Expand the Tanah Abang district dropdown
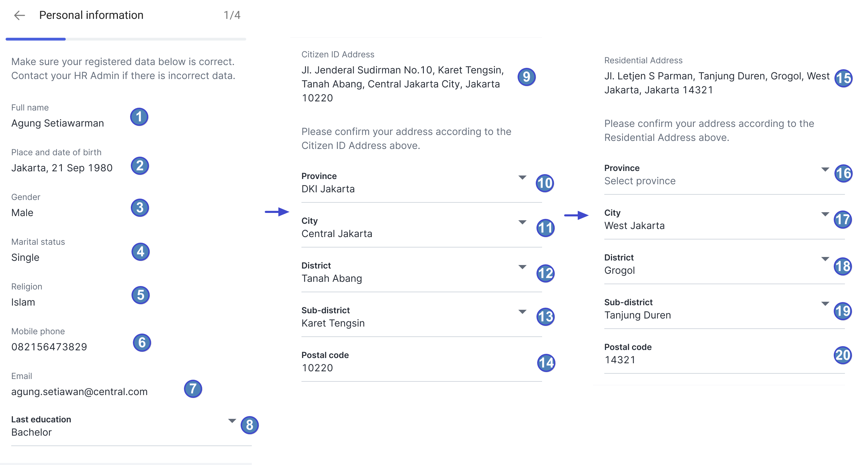The image size is (868, 465). tap(522, 267)
